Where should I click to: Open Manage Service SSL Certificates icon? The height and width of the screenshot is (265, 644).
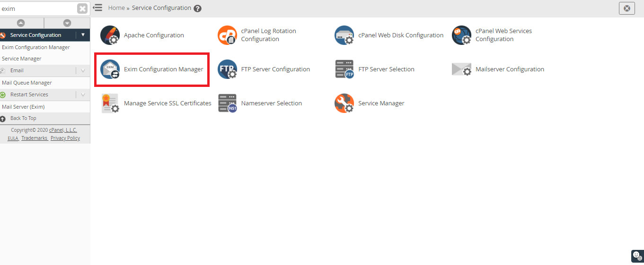[110, 103]
